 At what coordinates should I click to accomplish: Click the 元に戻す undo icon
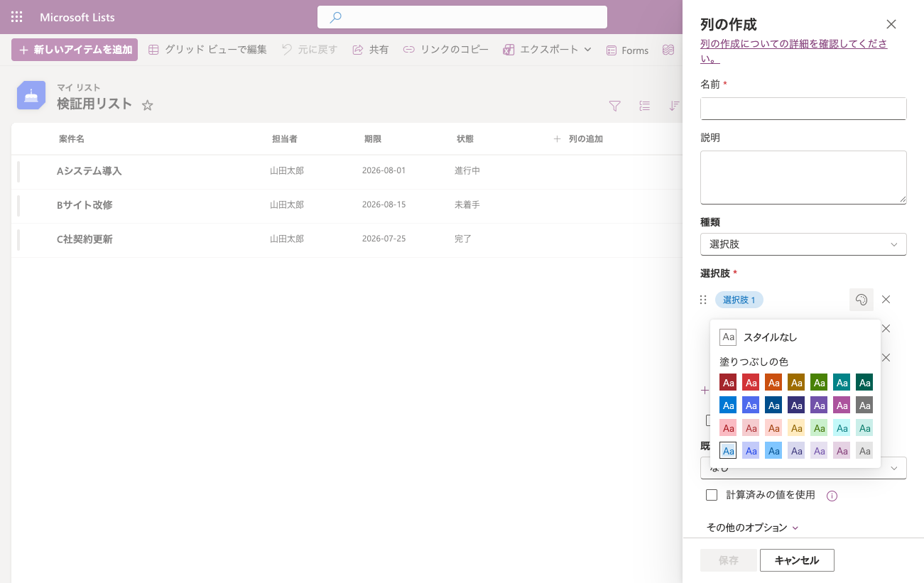[x=287, y=50]
